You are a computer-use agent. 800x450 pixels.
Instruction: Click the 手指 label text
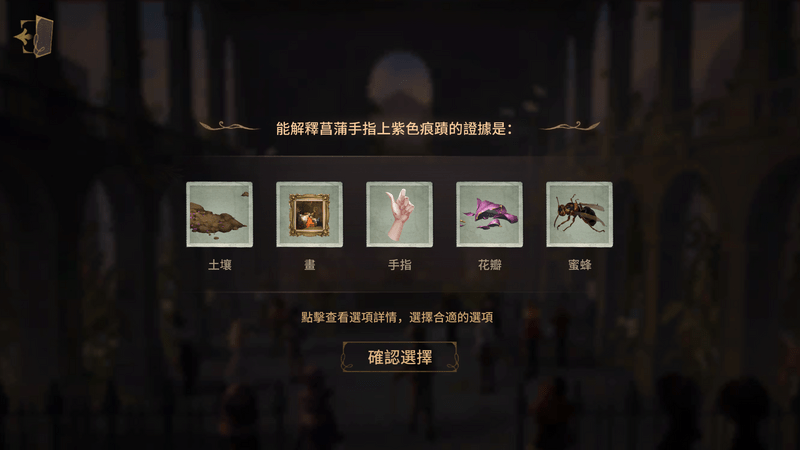coord(399,265)
